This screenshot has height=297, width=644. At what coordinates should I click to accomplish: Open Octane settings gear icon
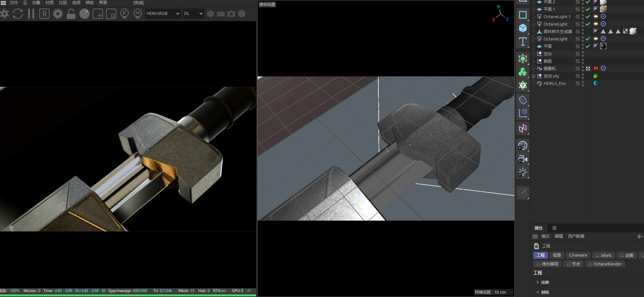click(58, 14)
